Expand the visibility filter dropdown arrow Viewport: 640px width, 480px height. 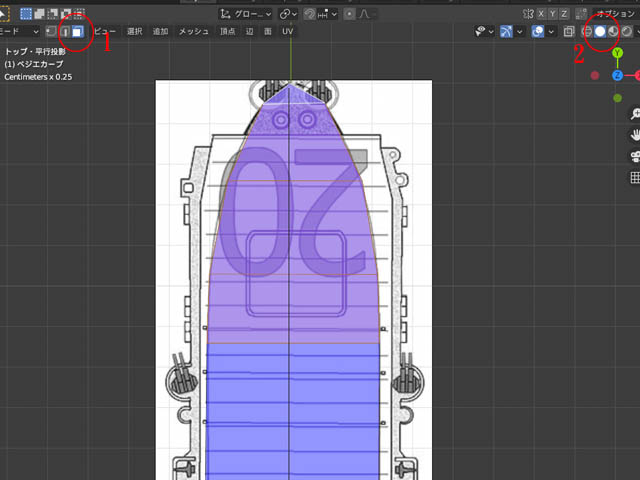tap(491, 31)
